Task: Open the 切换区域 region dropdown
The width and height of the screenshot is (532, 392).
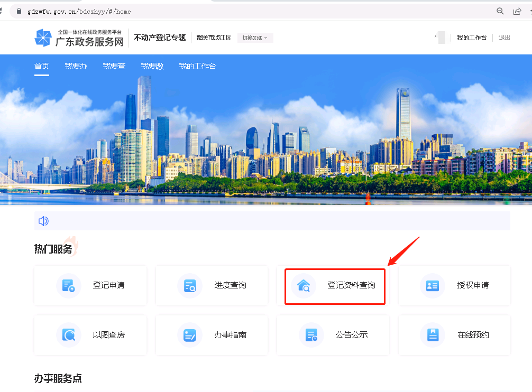Action: pyautogui.click(x=255, y=38)
